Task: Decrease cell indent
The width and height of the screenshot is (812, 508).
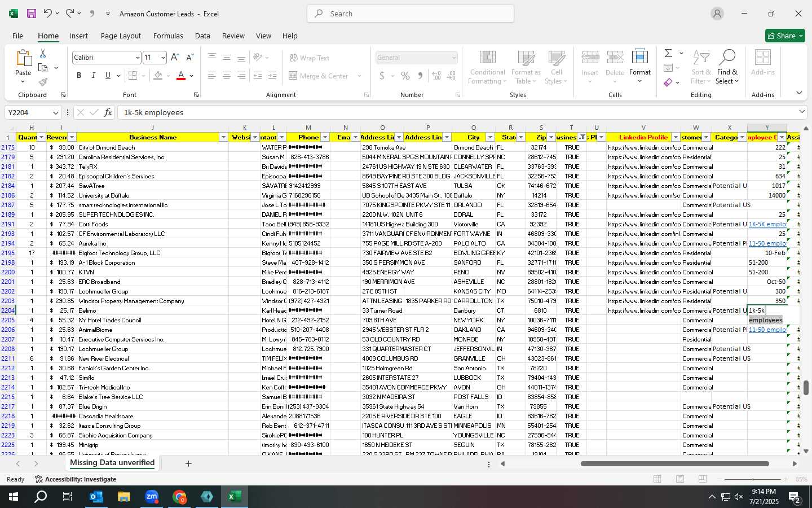Action: pos(258,76)
